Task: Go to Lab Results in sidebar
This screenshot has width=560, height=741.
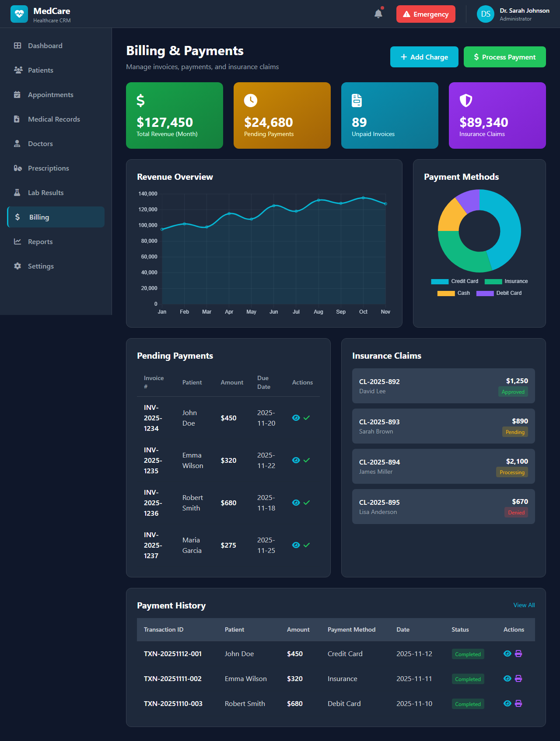Action: [45, 192]
